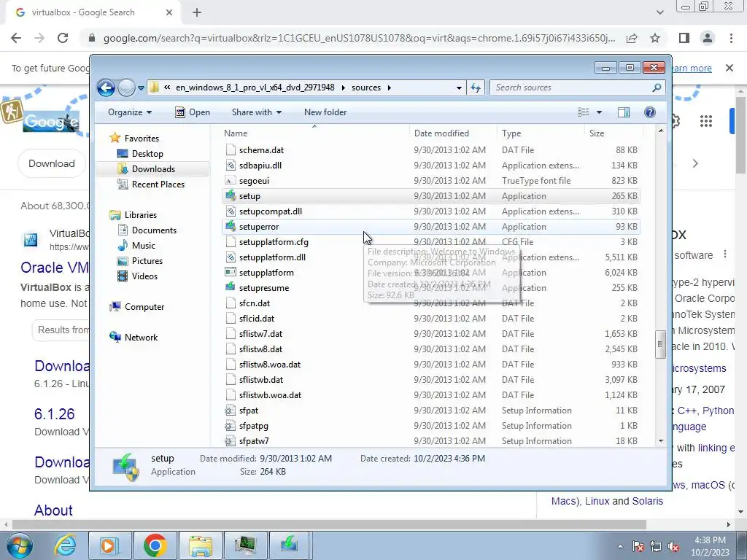Screen dimensions: 747x560
Task: Open the Share with menu
Action: [x=256, y=112]
